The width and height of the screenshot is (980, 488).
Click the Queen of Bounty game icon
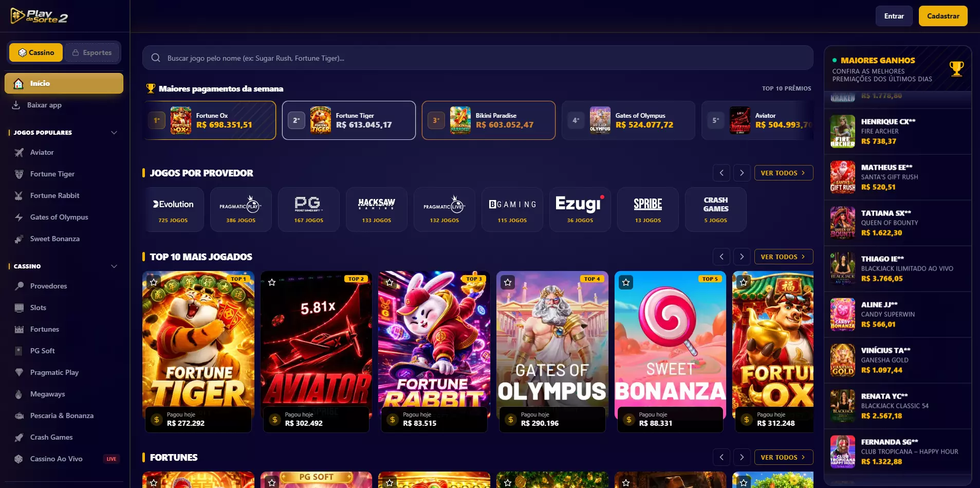[x=843, y=223]
